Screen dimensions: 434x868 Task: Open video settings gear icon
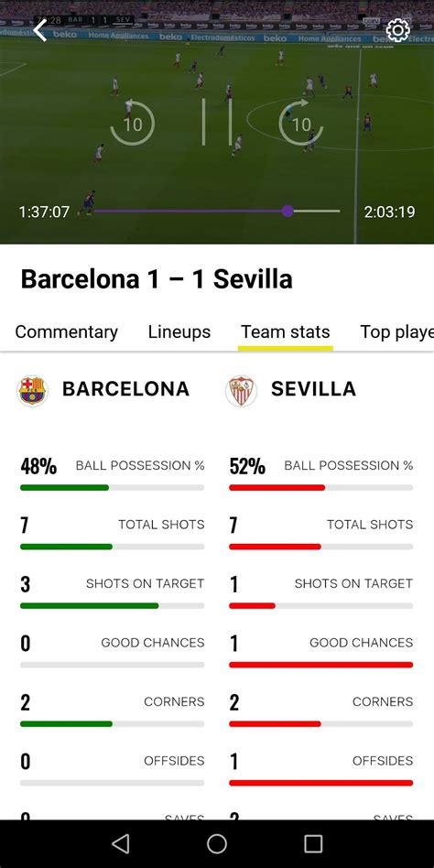coord(397,30)
